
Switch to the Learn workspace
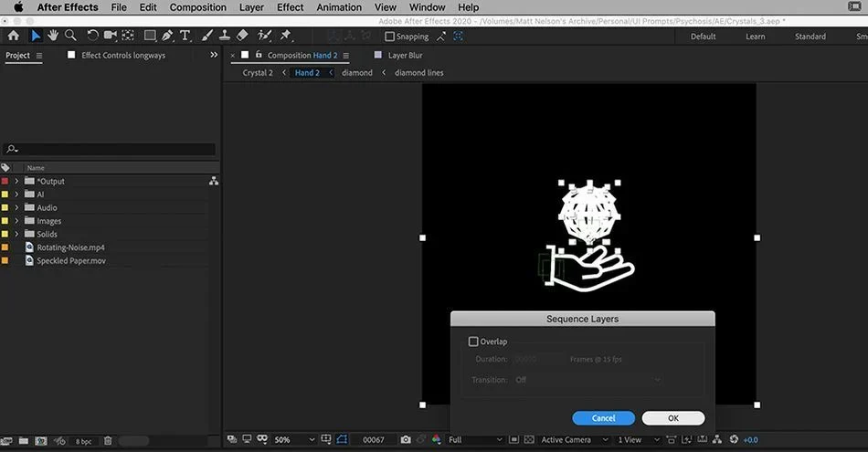pyautogui.click(x=755, y=37)
